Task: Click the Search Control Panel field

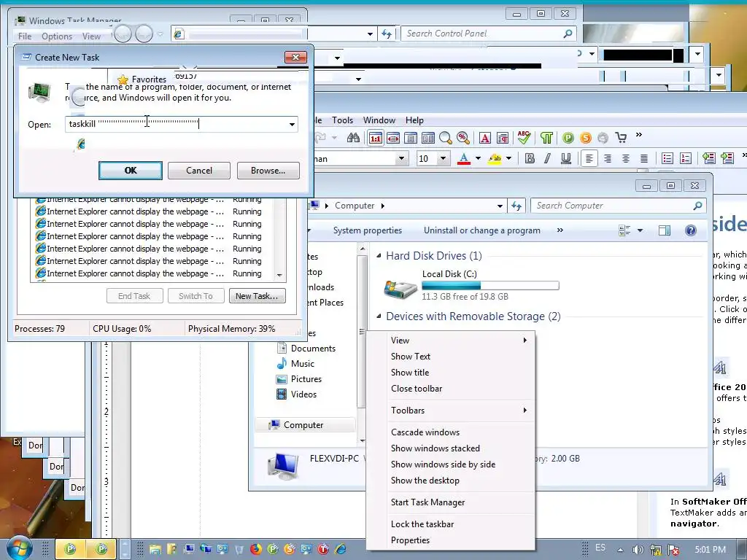Action: pyautogui.click(x=488, y=34)
